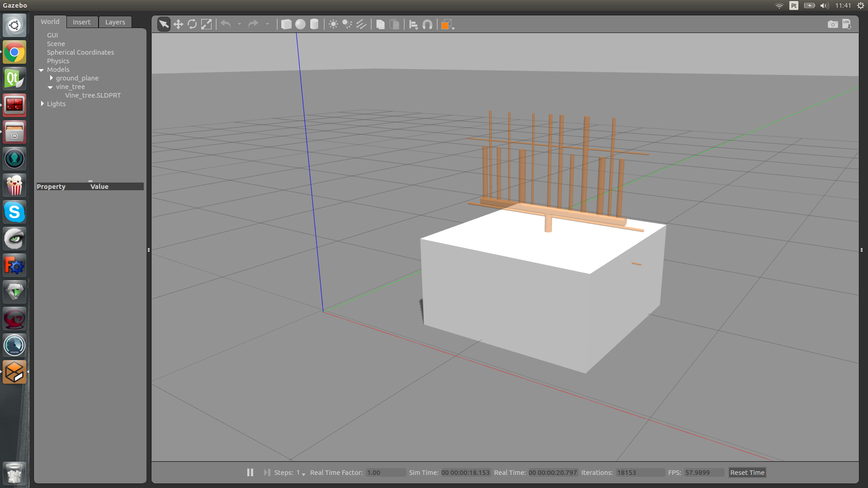The width and height of the screenshot is (868, 488).
Task: Take a screenshot with camera icon
Action: (833, 24)
